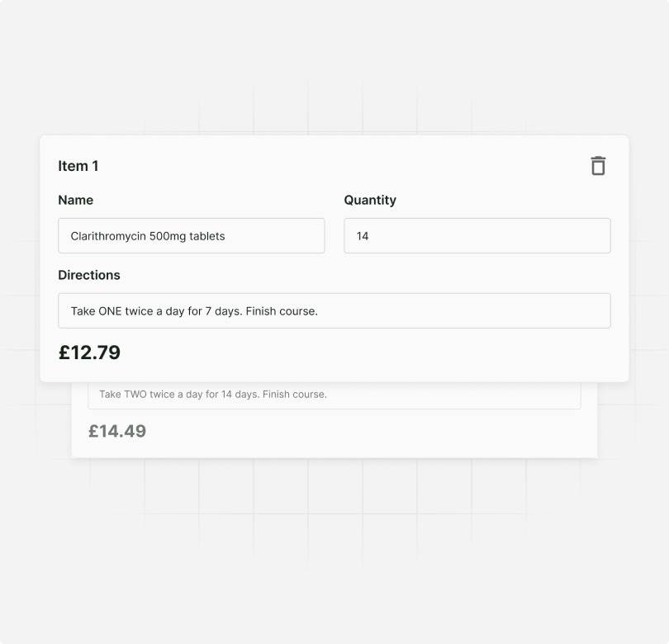Click the £14.49 price on the second item
Image resolution: width=669 pixels, height=644 pixels.
[x=116, y=431]
